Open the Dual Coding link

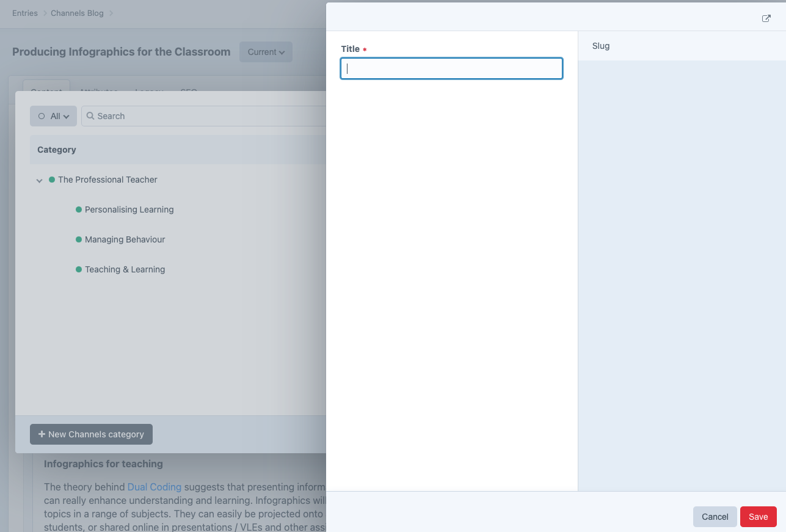[x=153, y=487]
